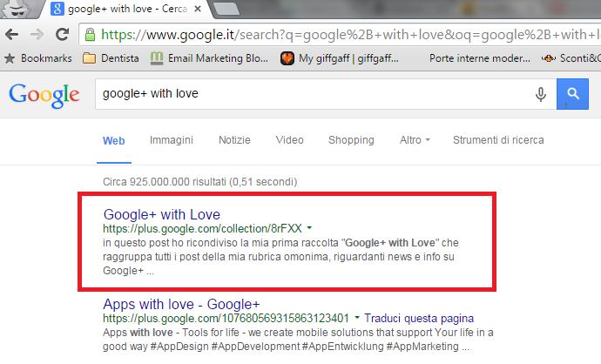Click the browser back arrow

pyautogui.click(x=12, y=35)
